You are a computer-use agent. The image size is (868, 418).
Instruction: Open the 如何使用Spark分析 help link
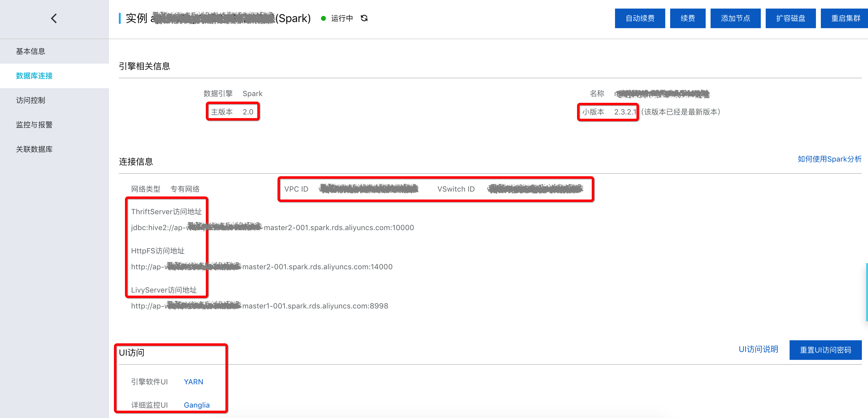pos(829,159)
